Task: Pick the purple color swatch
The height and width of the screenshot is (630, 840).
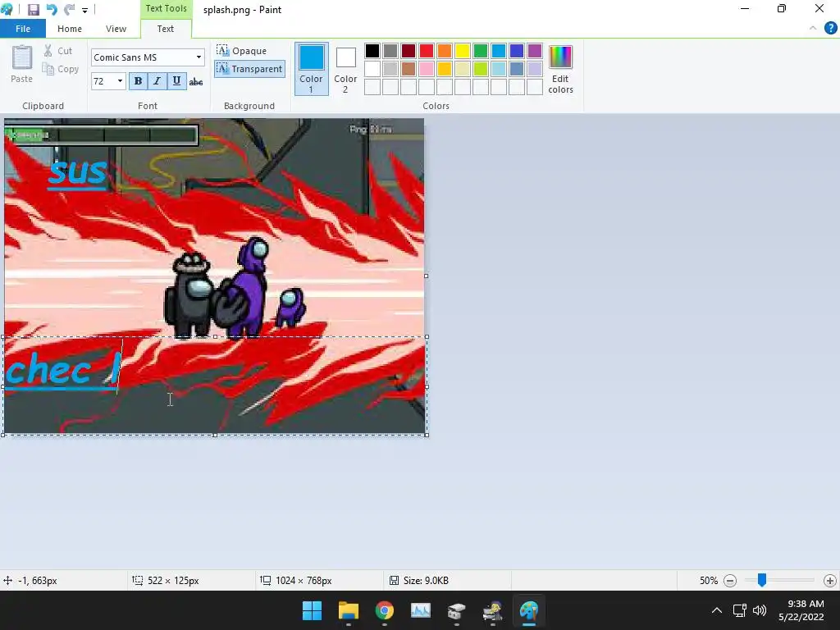Action: pyautogui.click(x=535, y=51)
